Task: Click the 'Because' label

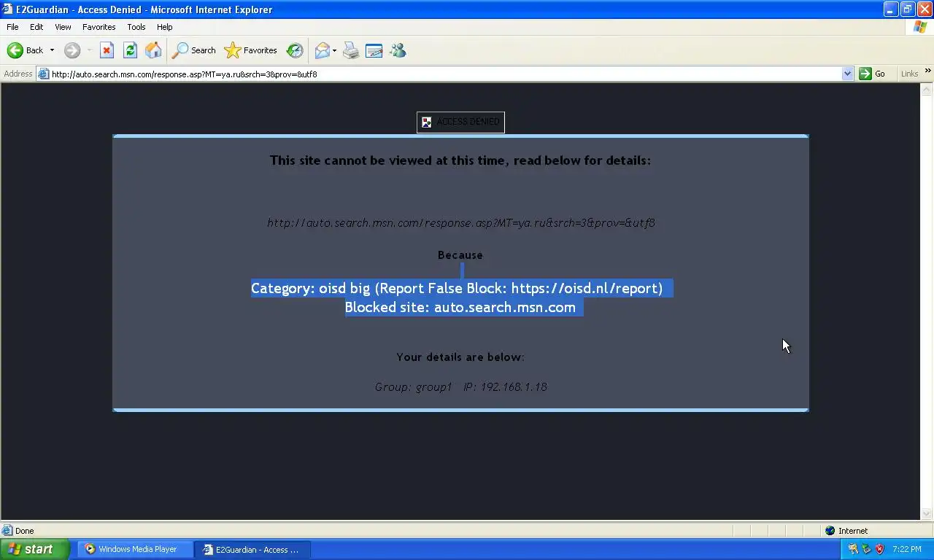Action: 460,254
